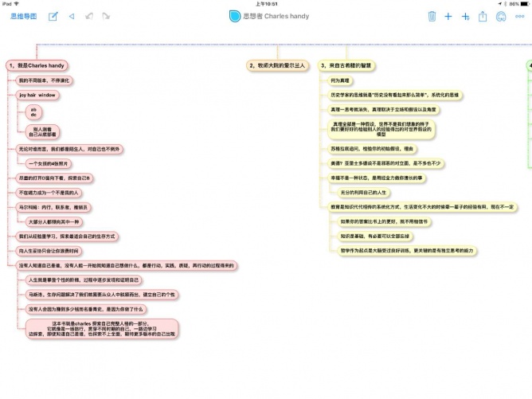The height and width of the screenshot is (399, 532).
Task: Select node '1，我是Charles handy'
Action: 37,65
